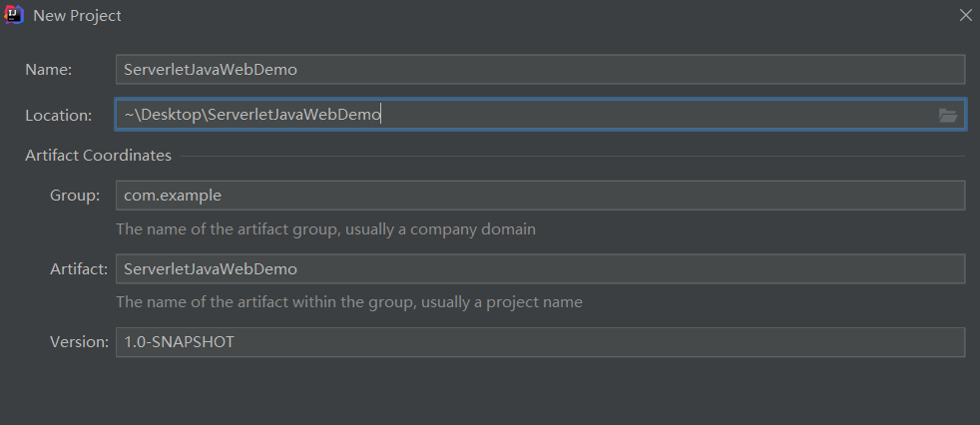Image resolution: width=980 pixels, height=425 pixels.
Task: Click the Group field containing com.example
Action: [x=541, y=196]
